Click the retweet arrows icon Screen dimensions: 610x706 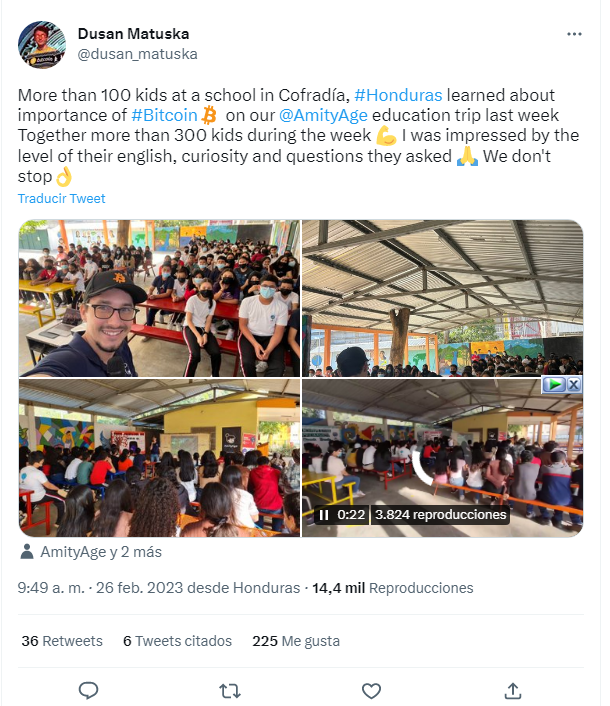click(x=230, y=691)
